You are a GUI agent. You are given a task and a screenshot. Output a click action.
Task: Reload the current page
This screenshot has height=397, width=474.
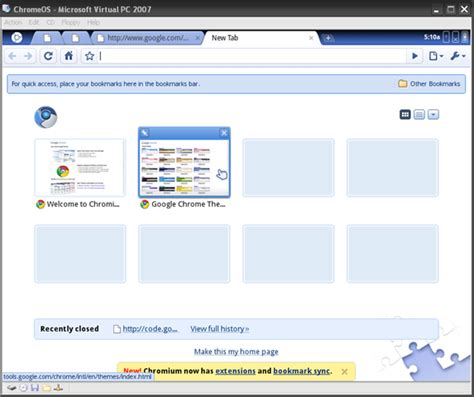[x=48, y=56]
